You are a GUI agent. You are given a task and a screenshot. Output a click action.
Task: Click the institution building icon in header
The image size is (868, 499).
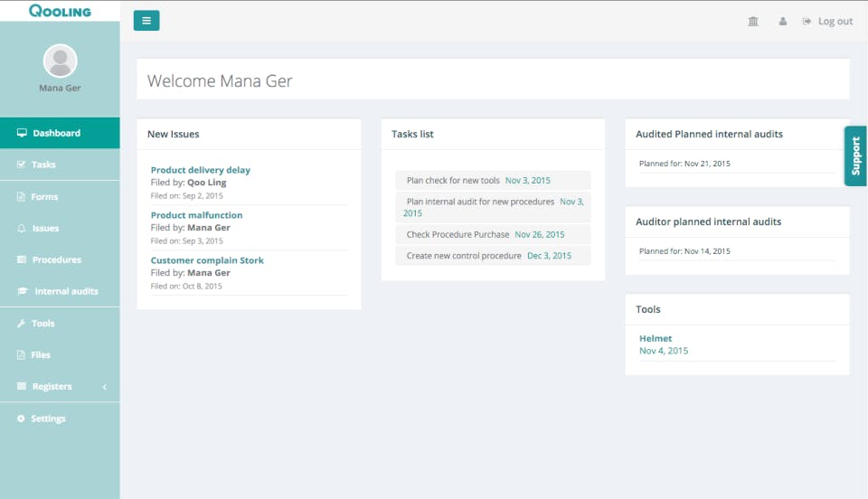tap(753, 22)
